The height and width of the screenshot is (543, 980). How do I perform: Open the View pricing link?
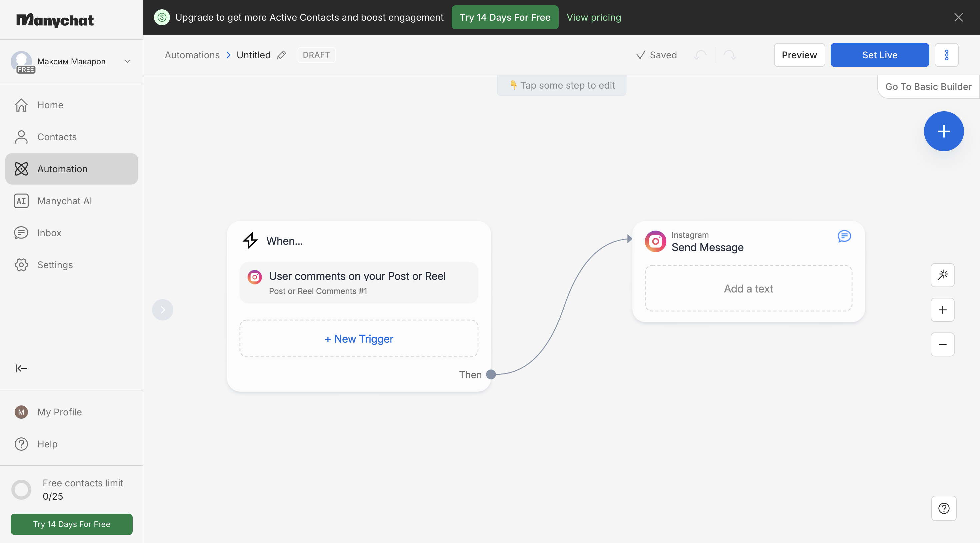(x=593, y=17)
